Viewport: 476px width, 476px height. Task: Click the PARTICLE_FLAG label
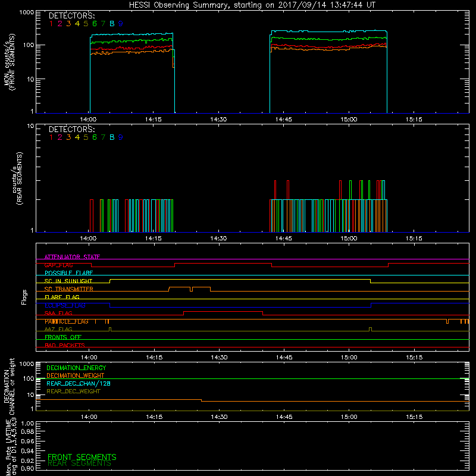[67, 321]
